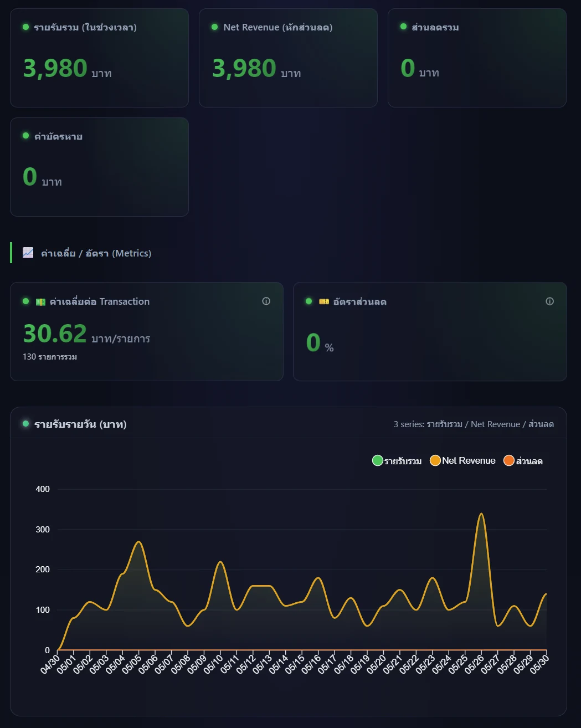Click the 05/05 peak on the chart line
This screenshot has width=581, height=728.
click(139, 541)
